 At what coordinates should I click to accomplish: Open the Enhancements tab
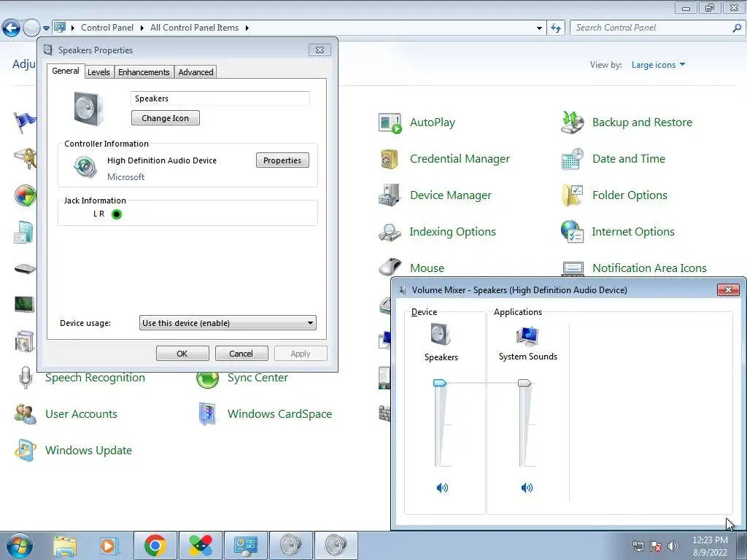pyautogui.click(x=144, y=72)
